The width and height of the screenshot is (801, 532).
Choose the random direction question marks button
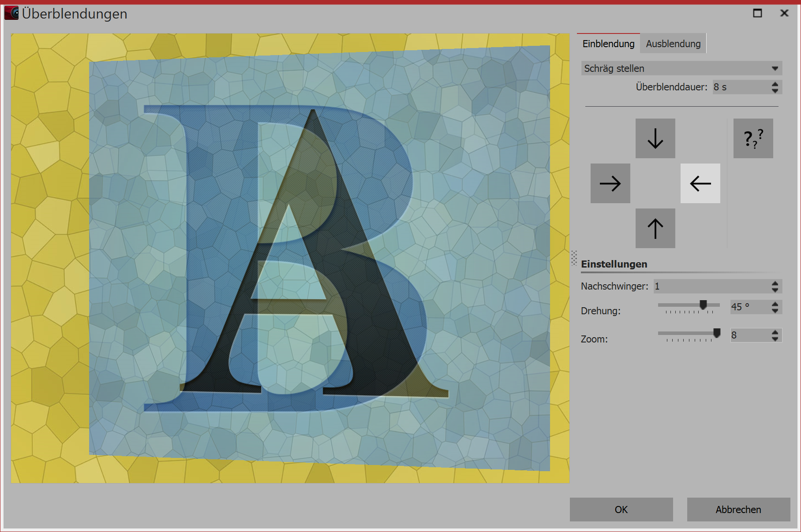click(x=753, y=138)
